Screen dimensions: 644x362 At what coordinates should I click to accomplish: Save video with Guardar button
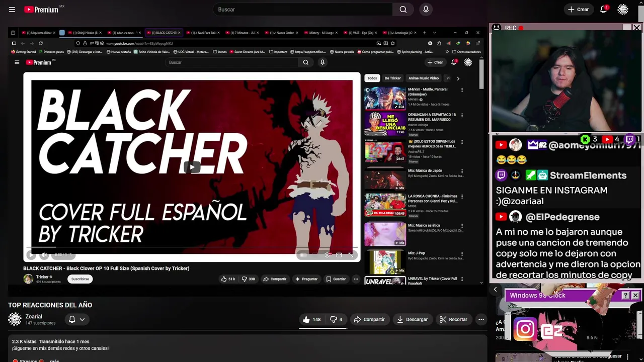coord(336,279)
